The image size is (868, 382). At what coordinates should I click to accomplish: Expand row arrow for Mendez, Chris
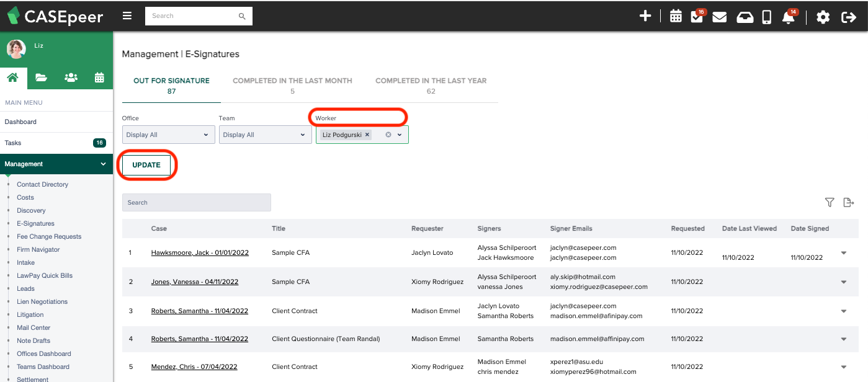tap(844, 367)
